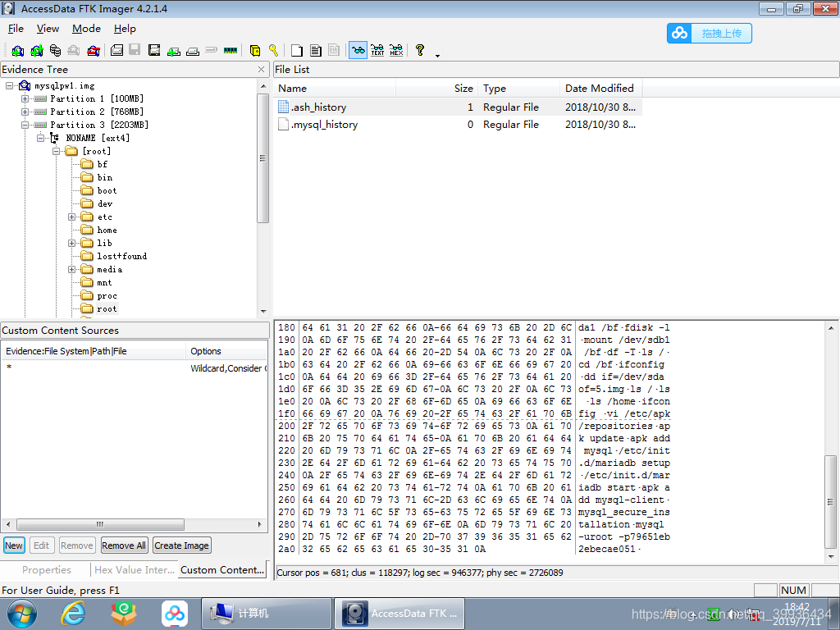The width and height of the screenshot is (840, 630).
Task: Click the hex viewer vertical scrollbar thumb
Action: (830, 502)
